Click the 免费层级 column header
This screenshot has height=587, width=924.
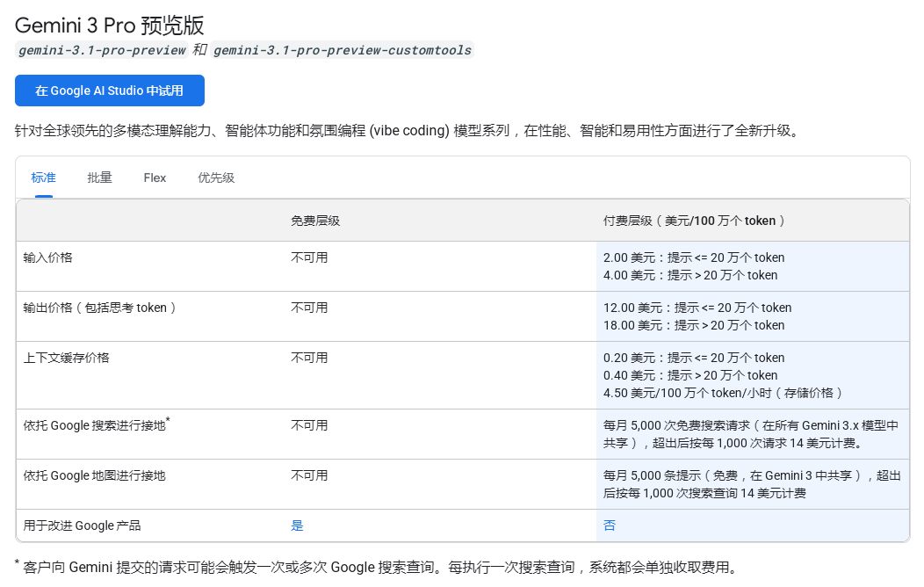[x=315, y=221]
